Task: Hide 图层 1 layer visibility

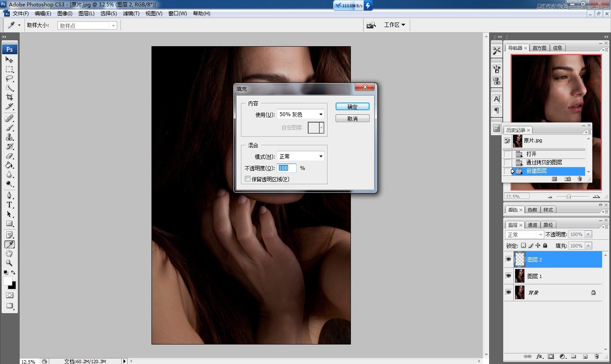Action: click(x=508, y=276)
